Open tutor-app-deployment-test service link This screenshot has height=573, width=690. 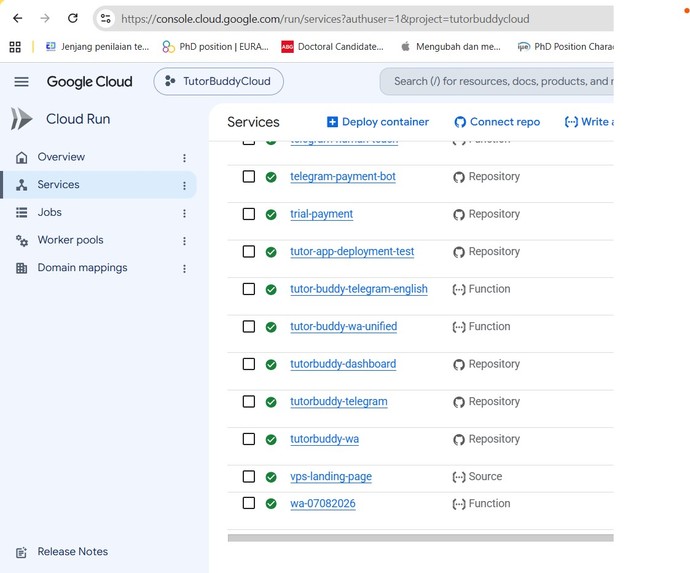(352, 251)
